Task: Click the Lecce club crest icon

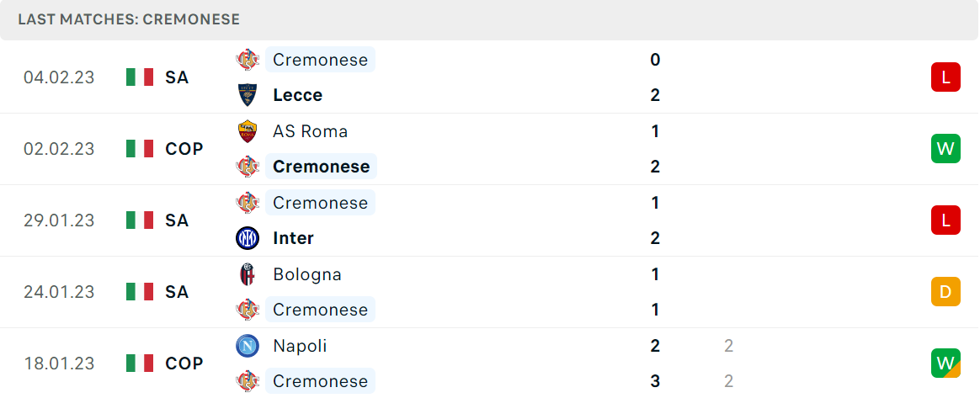Action: (248, 95)
